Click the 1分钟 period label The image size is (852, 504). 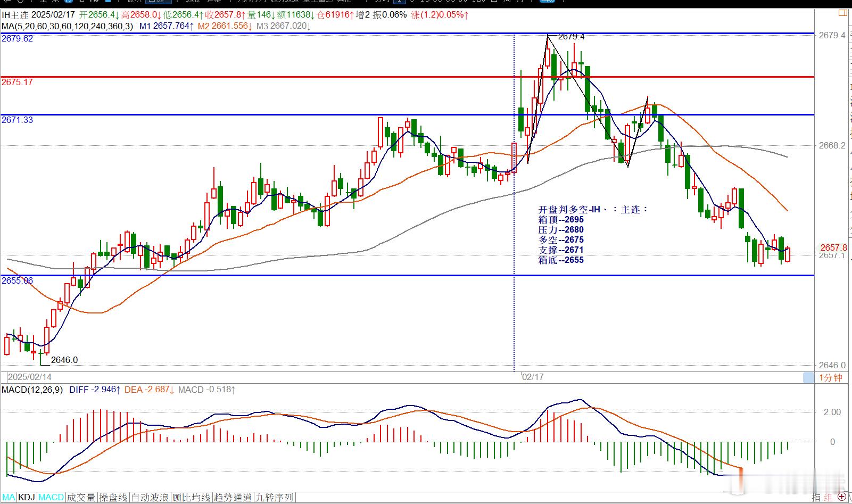click(x=830, y=377)
